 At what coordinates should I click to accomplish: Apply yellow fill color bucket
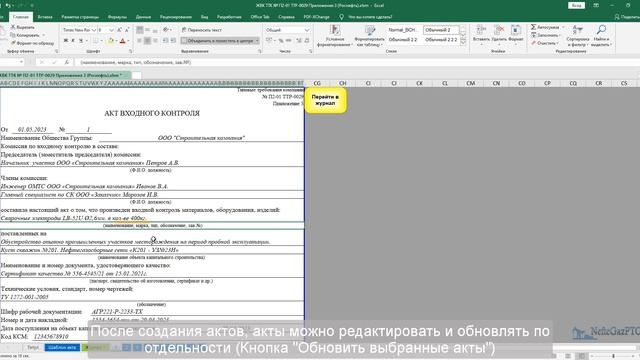tap(111, 41)
